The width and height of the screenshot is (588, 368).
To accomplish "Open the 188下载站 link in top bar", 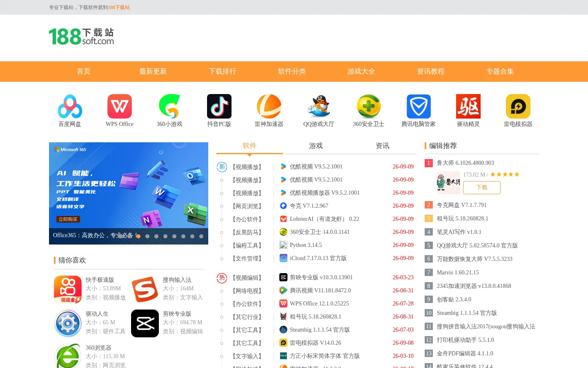I will [119, 7].
